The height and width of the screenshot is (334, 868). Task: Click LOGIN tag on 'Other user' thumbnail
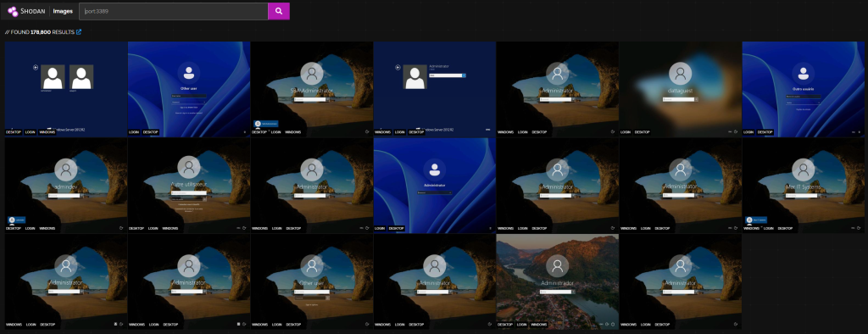click(134, 132)
